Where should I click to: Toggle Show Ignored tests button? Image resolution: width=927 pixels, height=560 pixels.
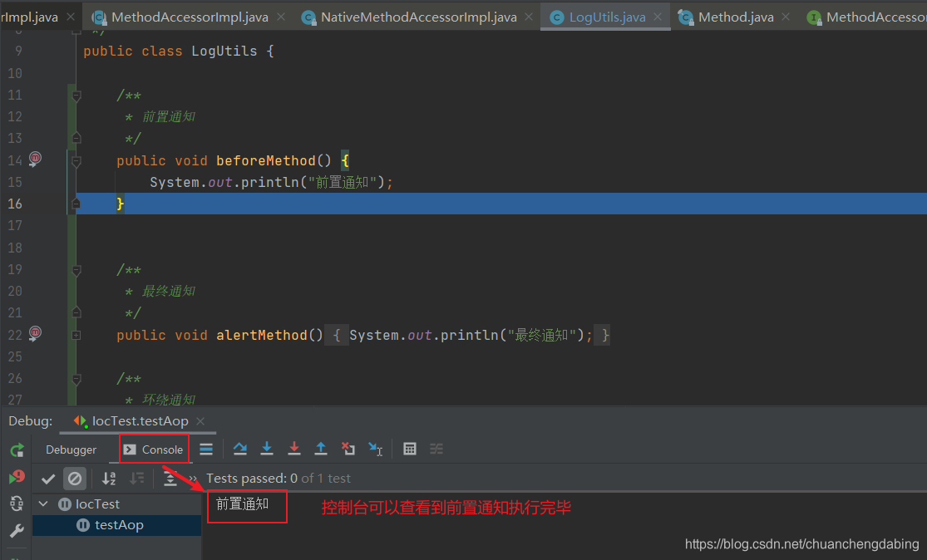(75, 479)
